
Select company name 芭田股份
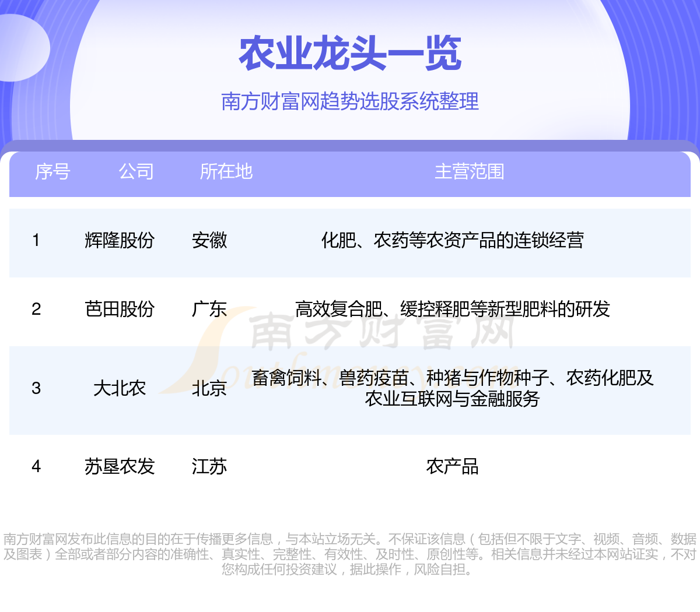click(x=120, y=309)
